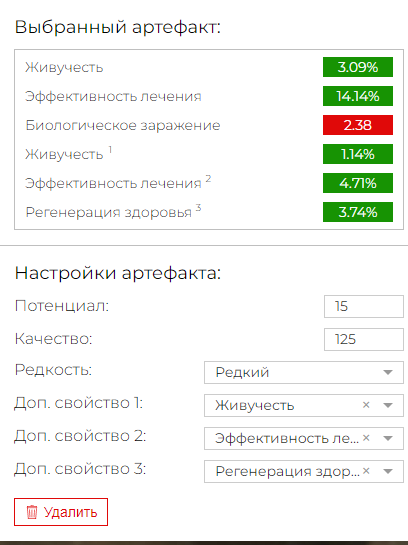Focus the Потенциал input field
Viewport: 408px width, 545px height.
(364, 306)
